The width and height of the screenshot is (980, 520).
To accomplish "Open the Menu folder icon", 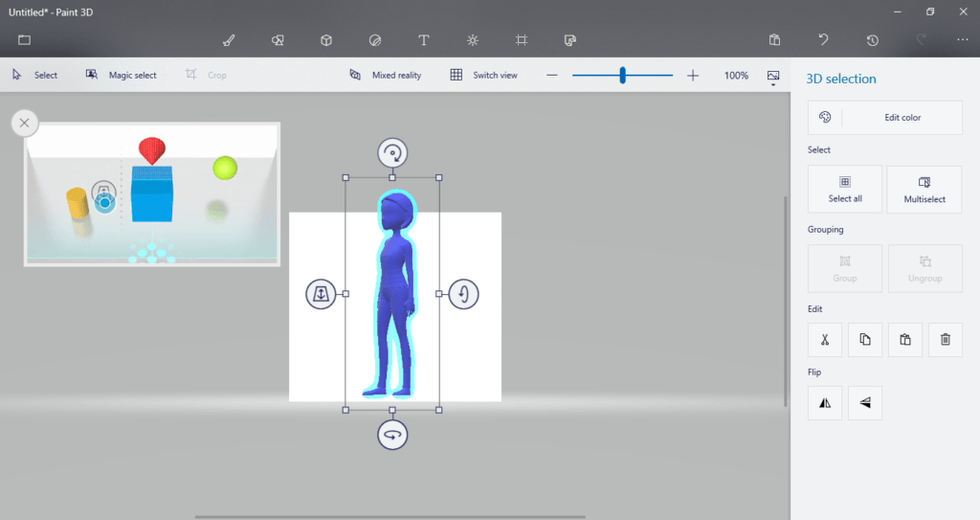I will 25,40.
